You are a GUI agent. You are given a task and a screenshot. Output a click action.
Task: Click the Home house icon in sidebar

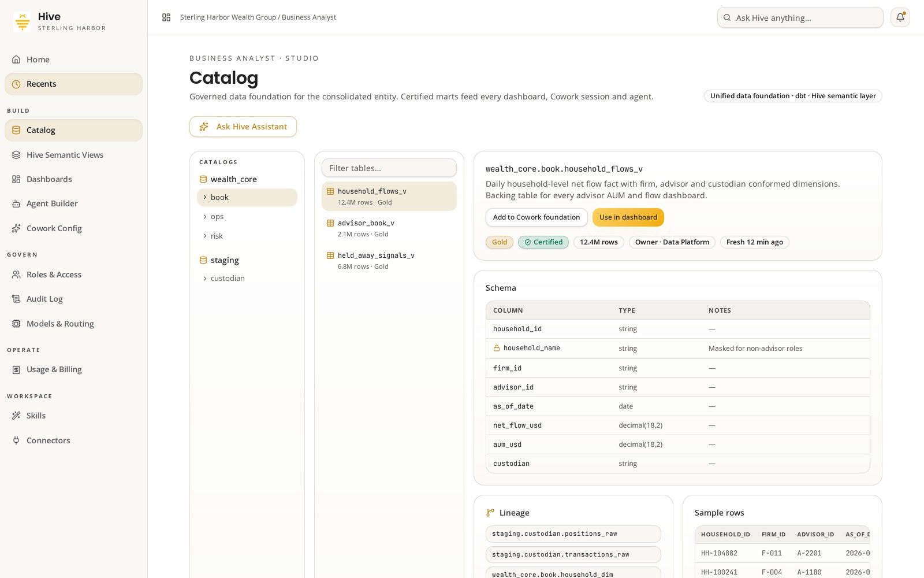16,60
